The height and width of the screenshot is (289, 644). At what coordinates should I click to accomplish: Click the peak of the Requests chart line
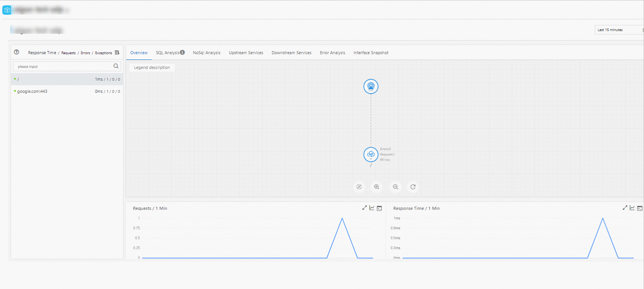(x=342, y=219)
